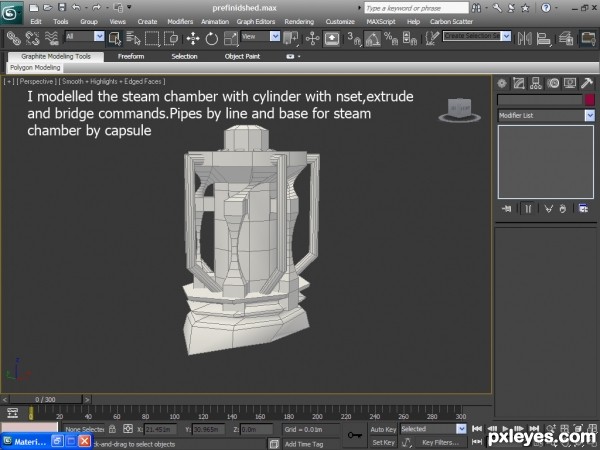Click the time slider next-frame arrow
600x450 pixels.
pos(87,399)
